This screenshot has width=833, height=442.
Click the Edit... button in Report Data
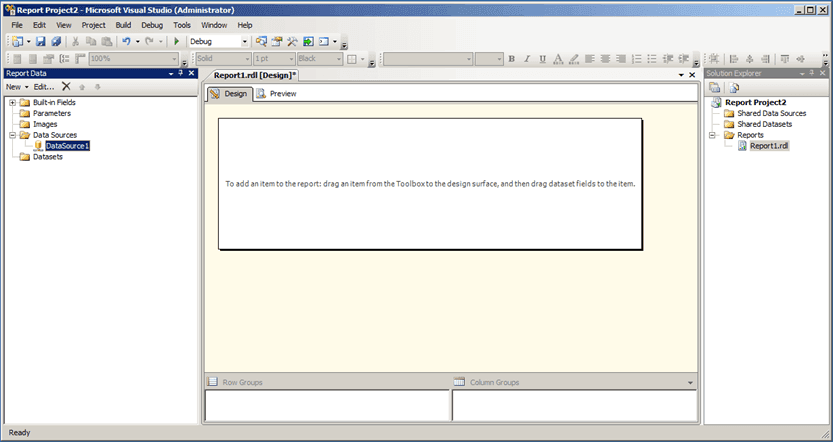pyautogui.click(x=44, y=87)
